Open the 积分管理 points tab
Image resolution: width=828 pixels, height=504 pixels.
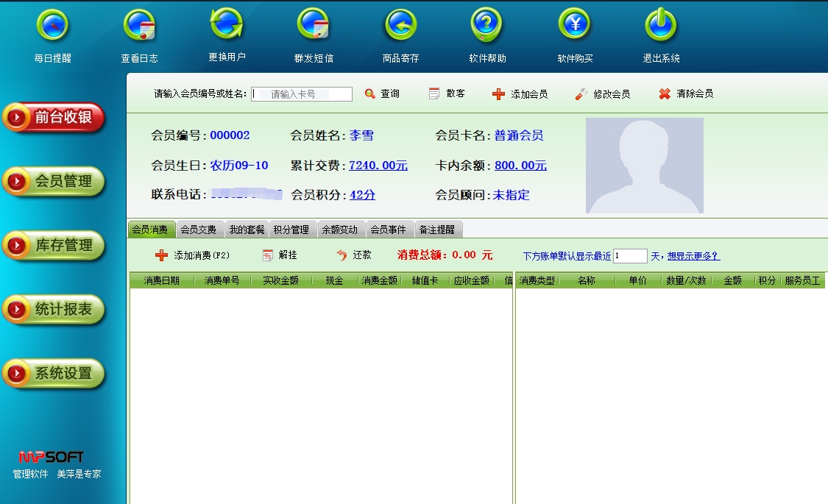[292, 230]
